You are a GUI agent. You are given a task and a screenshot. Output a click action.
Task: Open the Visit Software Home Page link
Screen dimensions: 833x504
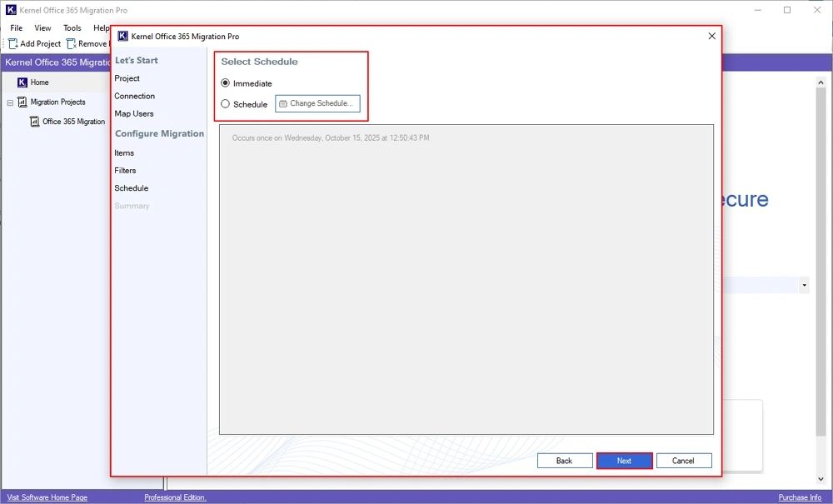click(47, 497)
